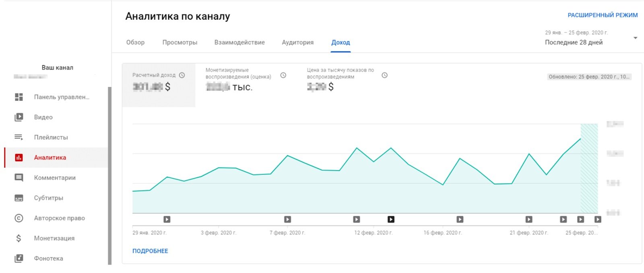Click the dark highlighted video marker on timeline
644x273 pixels.
pos(391,219)
